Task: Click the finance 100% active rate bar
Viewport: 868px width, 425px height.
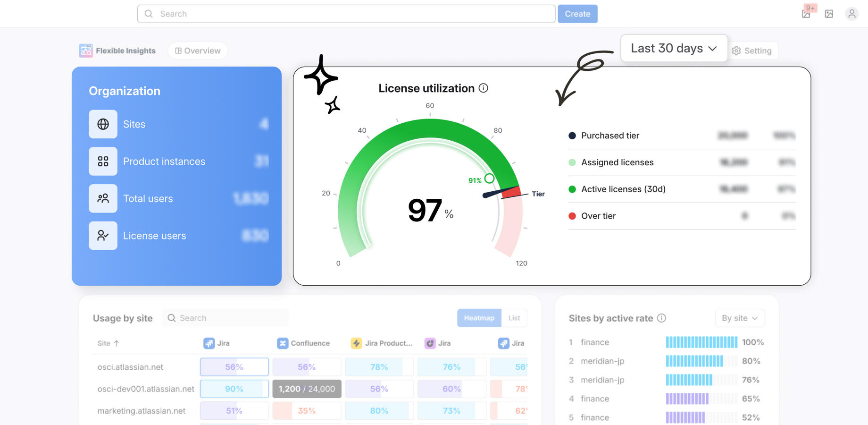Action: coord(701,342)
